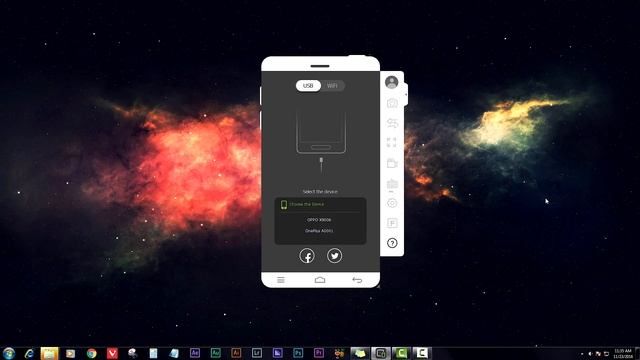Expand the Choose the Device dropdown
Screen dimensions: 640x360
320,204
